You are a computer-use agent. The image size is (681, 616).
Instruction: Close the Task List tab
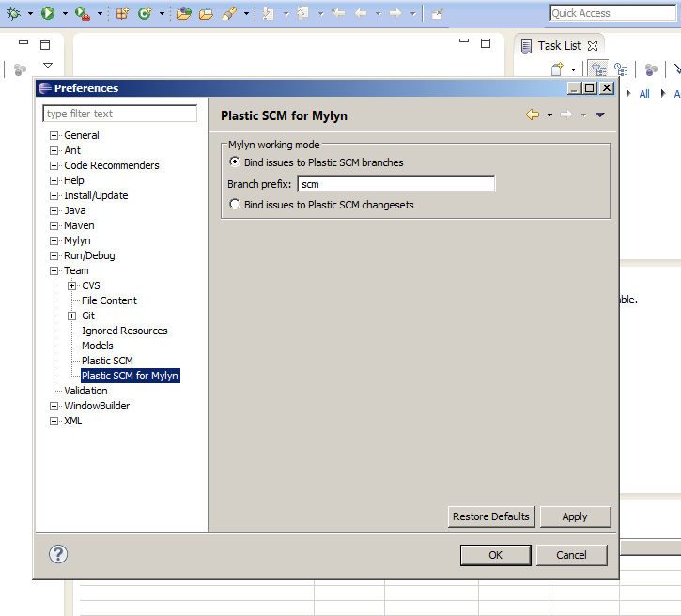[x=593, y=46]
